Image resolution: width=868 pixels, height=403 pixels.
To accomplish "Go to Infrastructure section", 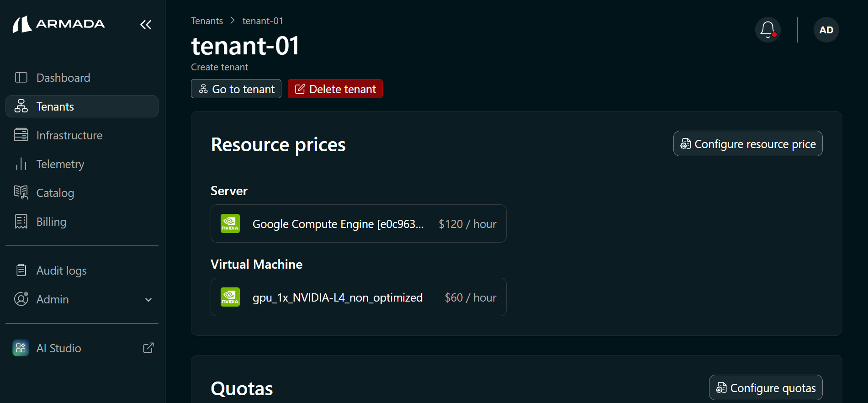I will click(82, 135).
